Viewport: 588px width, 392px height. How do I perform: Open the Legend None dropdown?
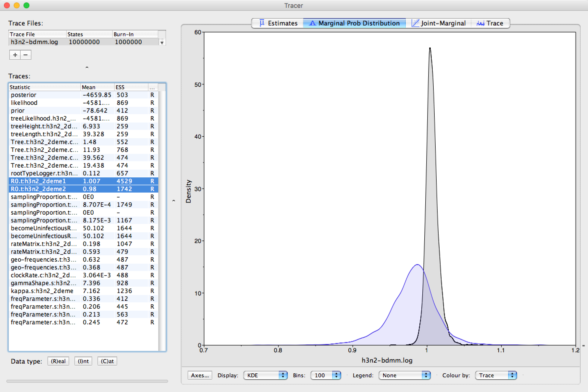(404, 375)
